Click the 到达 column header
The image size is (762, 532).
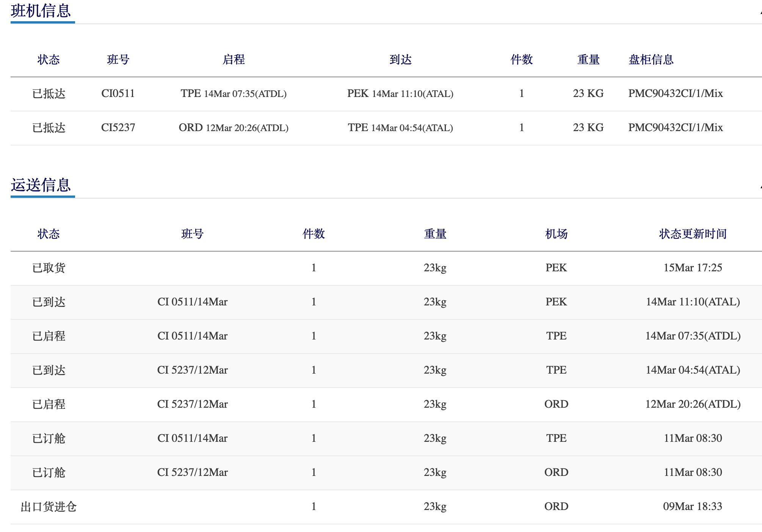click(400, 59)
